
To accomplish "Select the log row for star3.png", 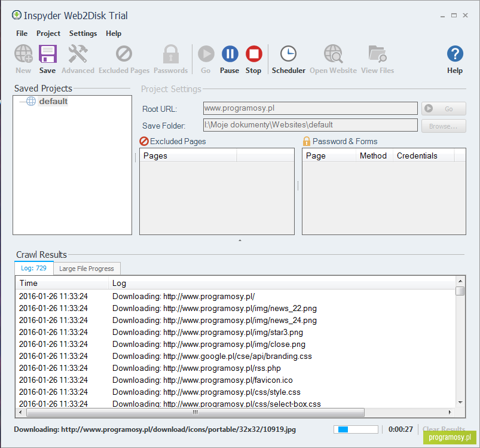I will [236, 332].
